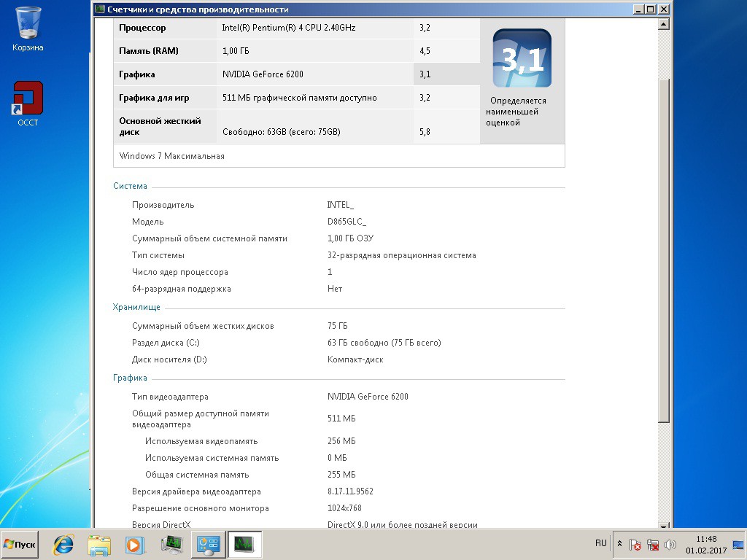Show hidden tray icons arrow
This screenshot has width=747, height=560.
619,544
